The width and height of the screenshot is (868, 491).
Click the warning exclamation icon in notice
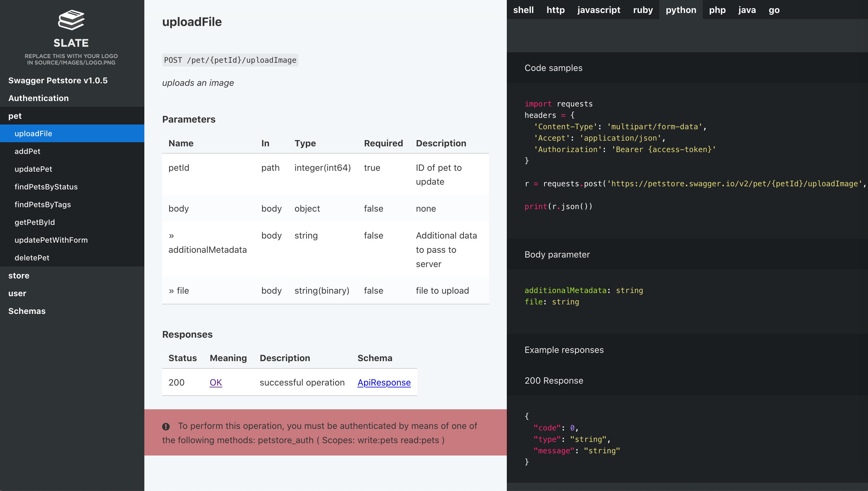click(166, 427)
